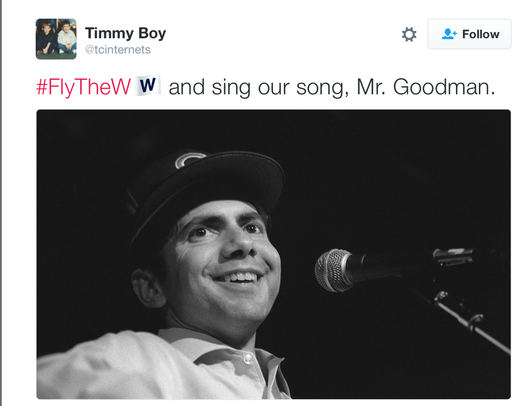Open the #FlyTheW hashtag link

point(84,87)
